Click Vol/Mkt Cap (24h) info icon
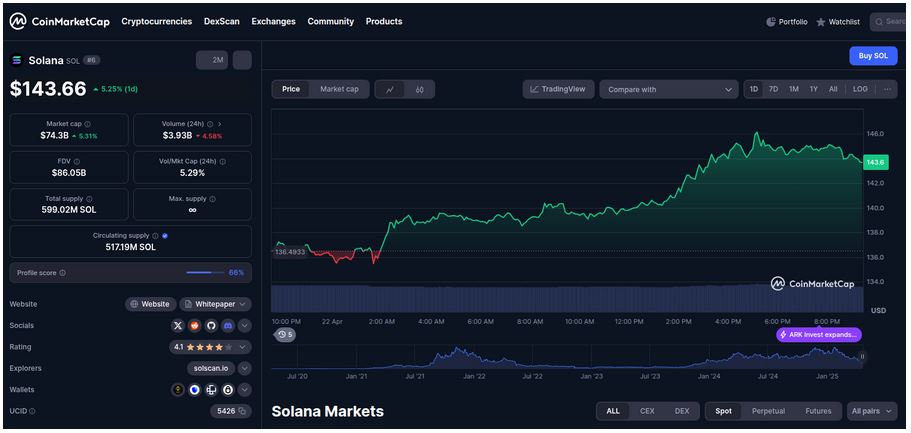 point(223,162)
